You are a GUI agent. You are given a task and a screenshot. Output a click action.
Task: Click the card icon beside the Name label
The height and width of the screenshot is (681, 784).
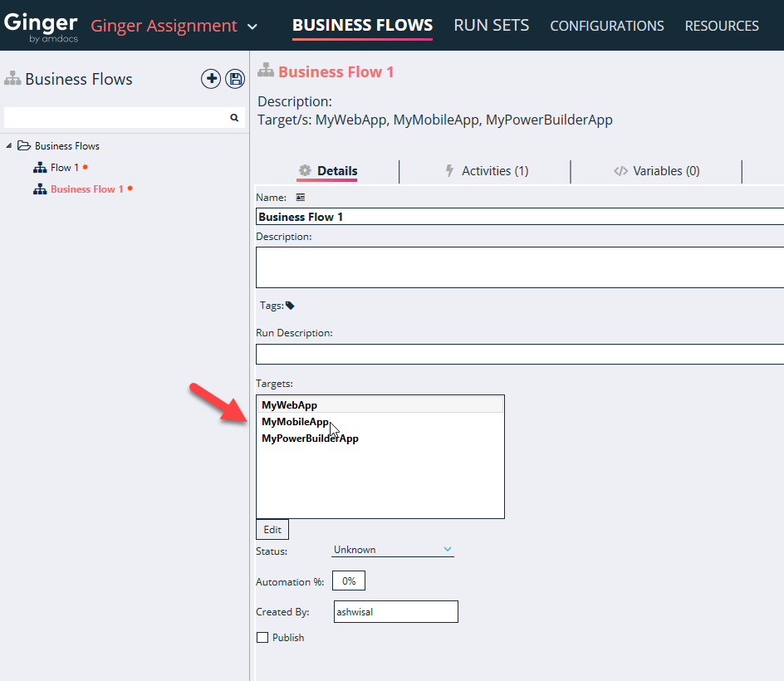[301, 198]
